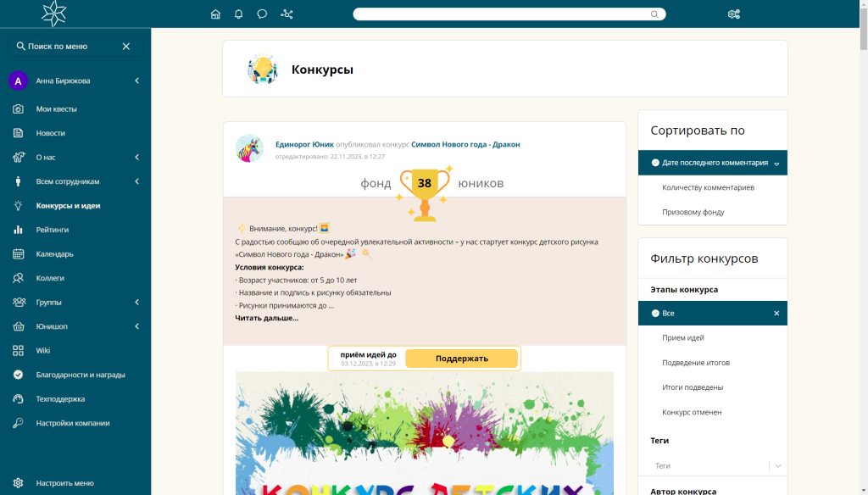Clear the Все stage filter cross
This screenshot has height=495, width=868.
(776, 314)
